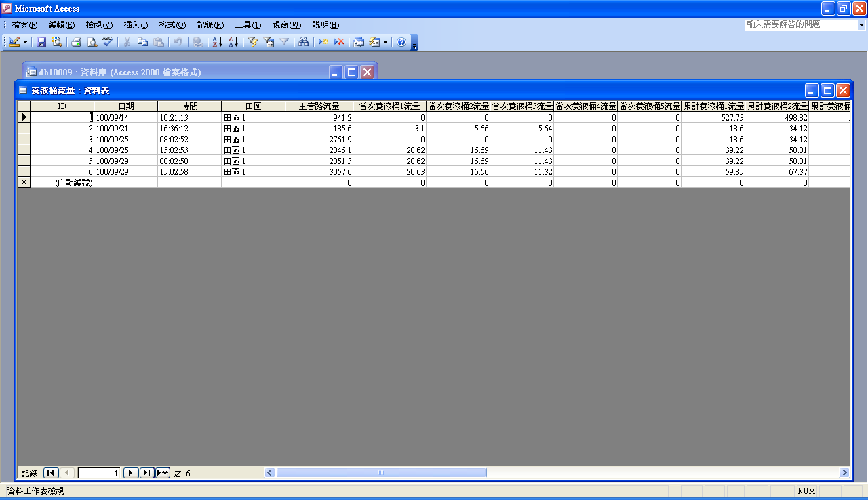Jump to the last record
868x500 pixels.
146,473
